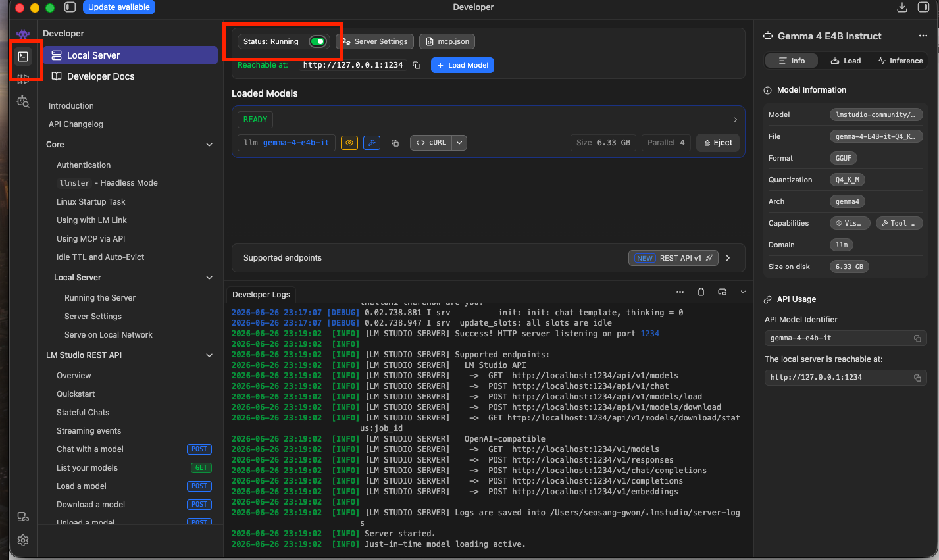Image resolution: width=939 pixels, height=560 pixels.
Task: Eject the gemma-4-e4b-it model
Action: pyautogui.click(x=718, y=143)
